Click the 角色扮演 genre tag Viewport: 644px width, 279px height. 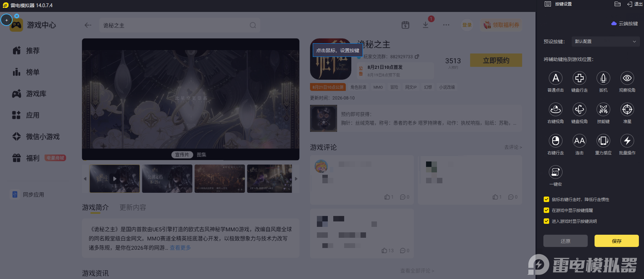click(358, 87)
